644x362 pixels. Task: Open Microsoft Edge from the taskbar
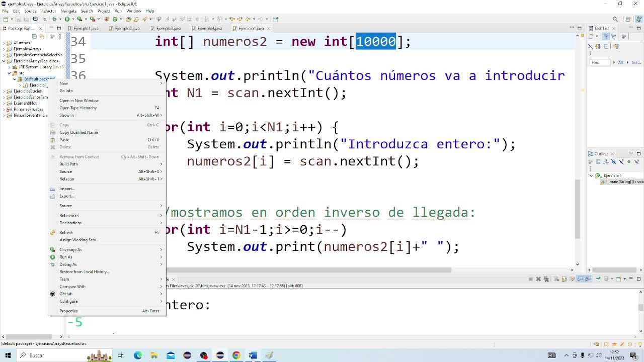[x=137, y=355]
